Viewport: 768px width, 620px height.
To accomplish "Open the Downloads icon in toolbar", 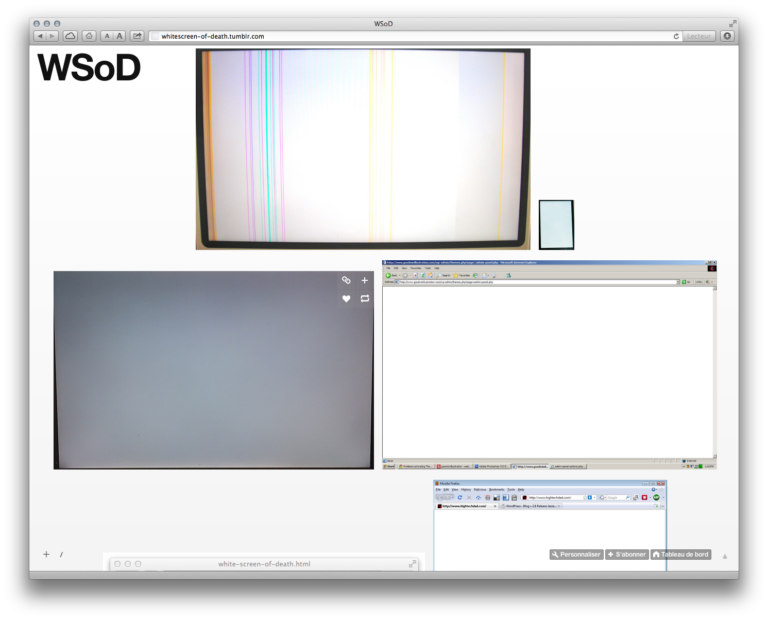I will point(727,36).
